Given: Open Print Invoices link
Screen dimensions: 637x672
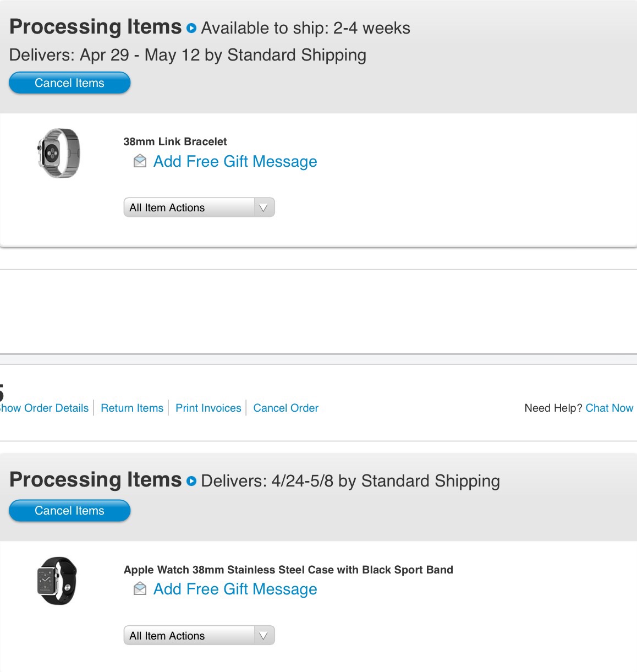Looking at the screenshot, I should coord(208,408).
